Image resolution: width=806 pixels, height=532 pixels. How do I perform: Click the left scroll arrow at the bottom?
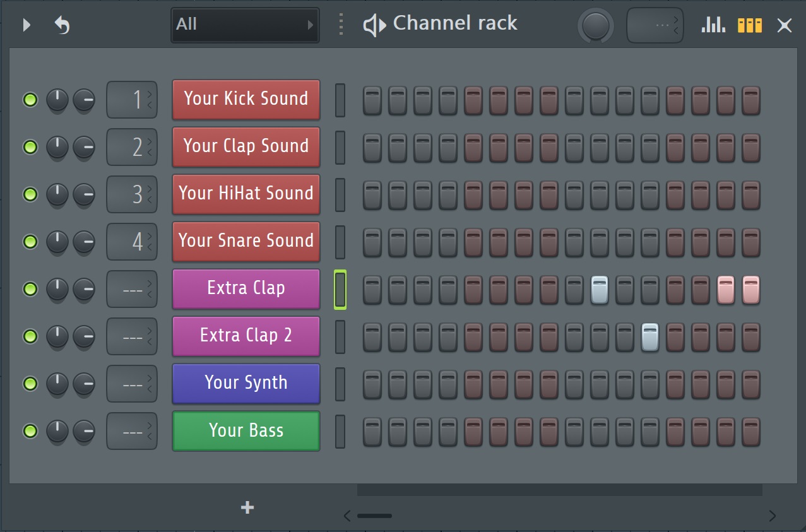tap(347, 516)
